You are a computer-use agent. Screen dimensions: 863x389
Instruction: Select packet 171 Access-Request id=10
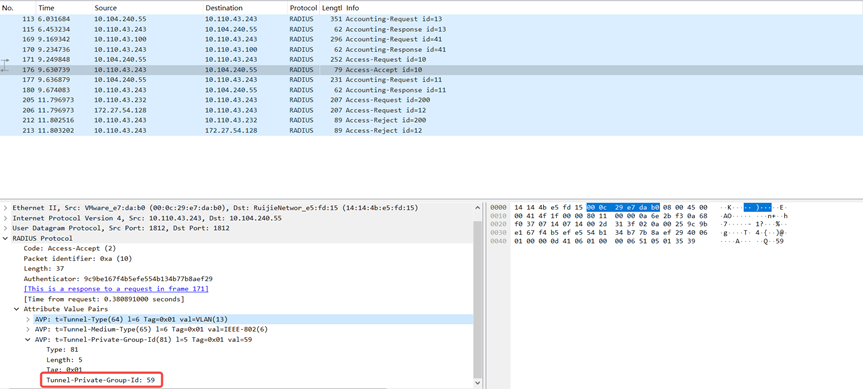(432, 59)
